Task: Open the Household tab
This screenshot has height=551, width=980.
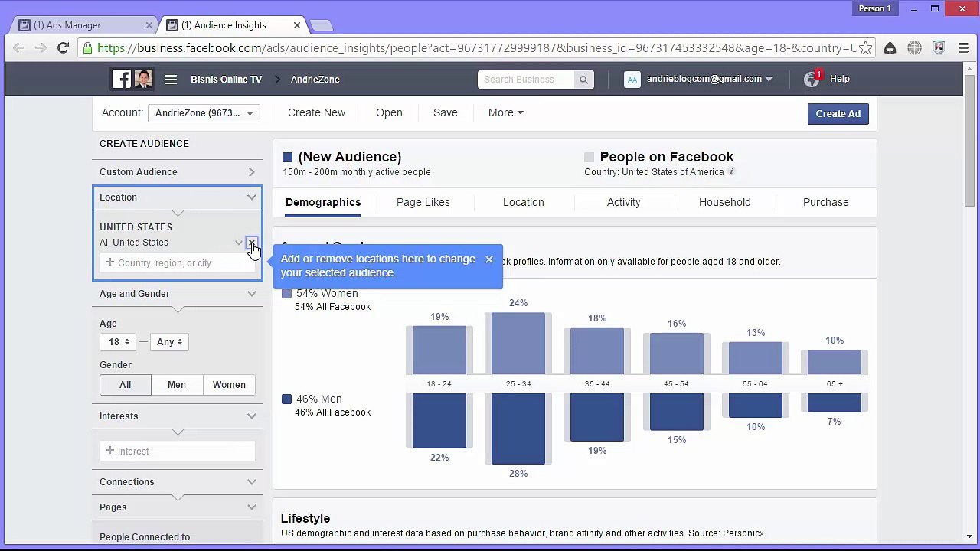Action: pyautogui.click(x=725, y=202)
